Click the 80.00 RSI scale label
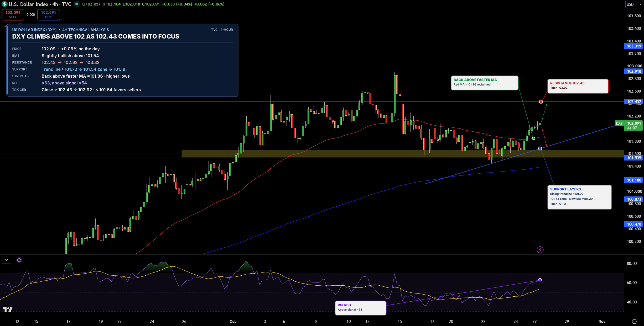 pyautogui.click(x=632, y=264)
